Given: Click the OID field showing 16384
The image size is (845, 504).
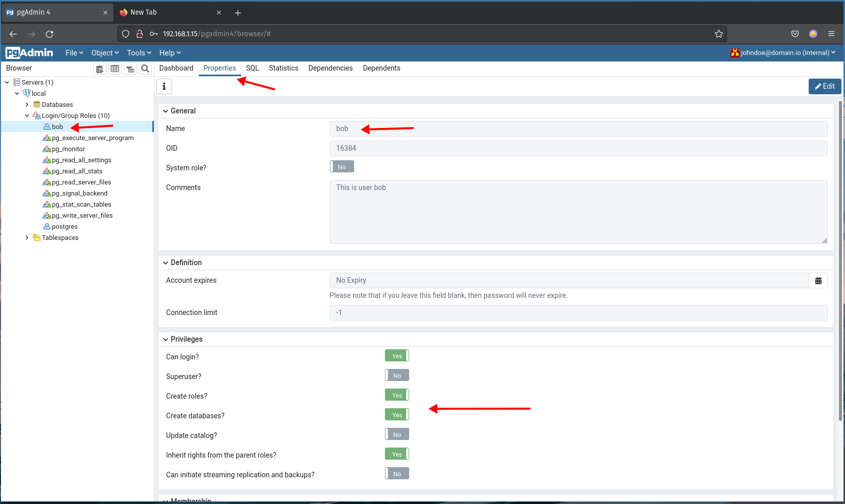Looking at the screenshot, I should [579, 148].
